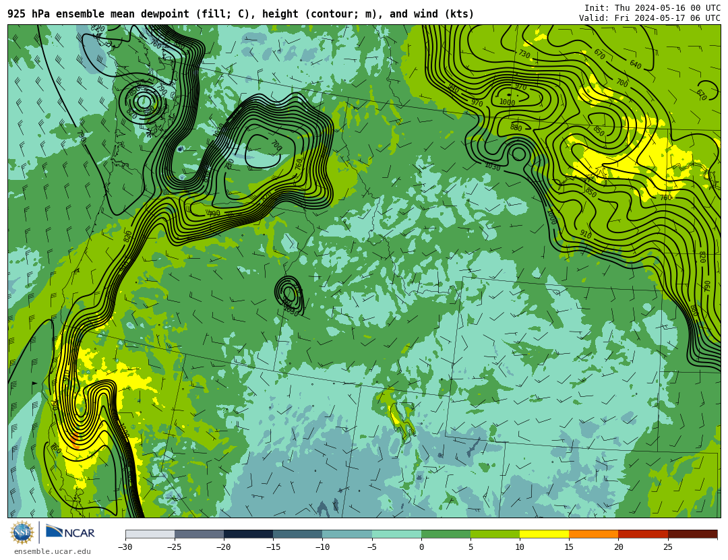Pick the dark navy -20 to -15 colorbar segment
728x560 pixels.
(x=248, y=534)
